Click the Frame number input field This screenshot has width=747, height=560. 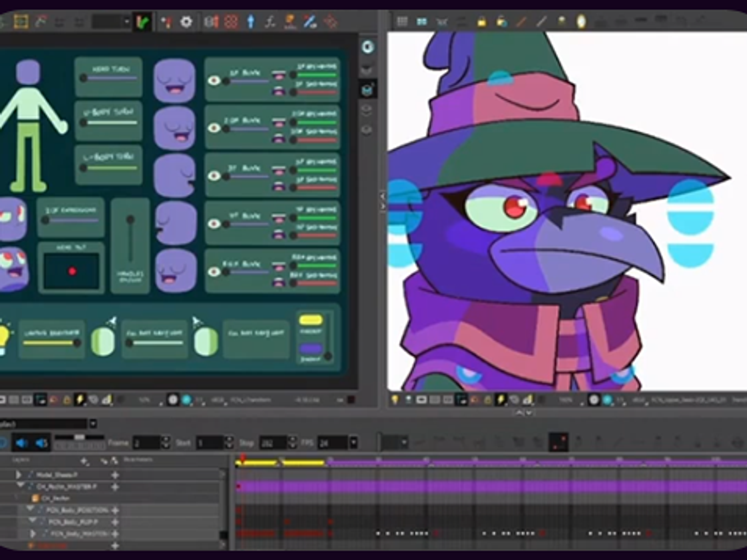[x=146, y=443]
